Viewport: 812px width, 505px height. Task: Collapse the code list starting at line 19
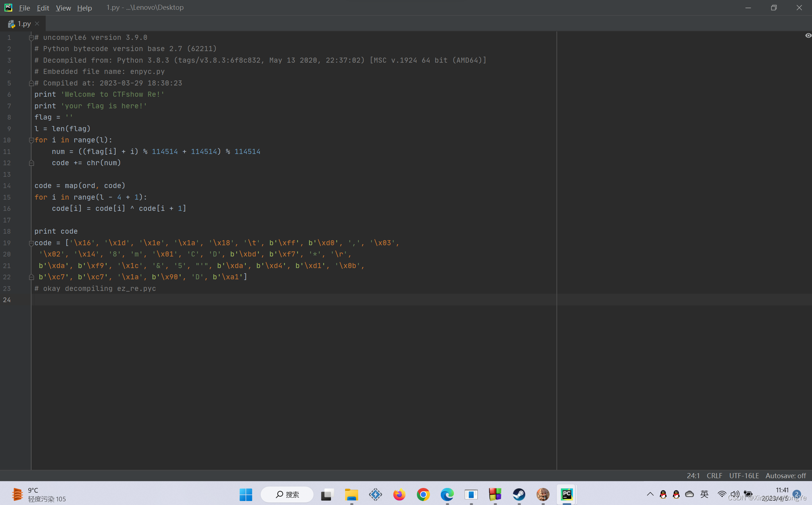point(31,243)
